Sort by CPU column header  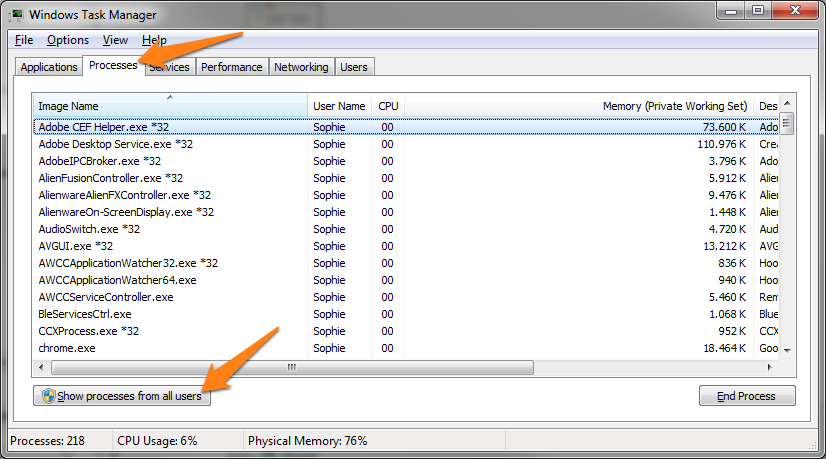[388, 106]
